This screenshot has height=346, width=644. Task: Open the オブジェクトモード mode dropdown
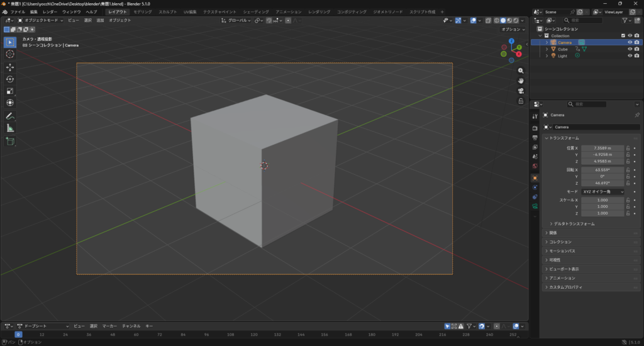coord(41,20)
